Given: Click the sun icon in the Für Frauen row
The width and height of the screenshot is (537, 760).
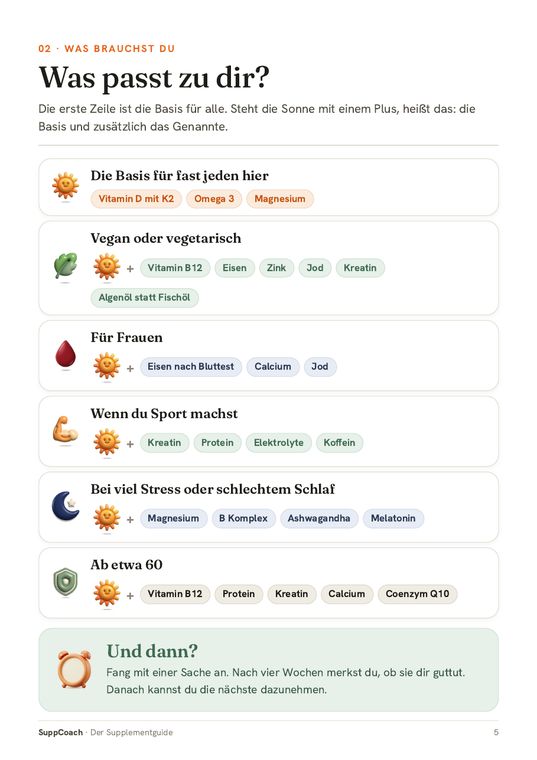Looking at the screenshot, I should click(x=107, y=366).
